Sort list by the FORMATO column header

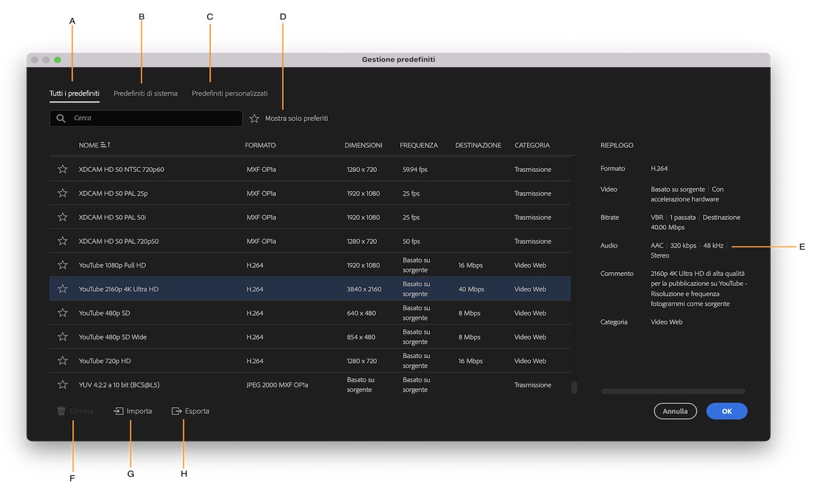coord(261,145)
